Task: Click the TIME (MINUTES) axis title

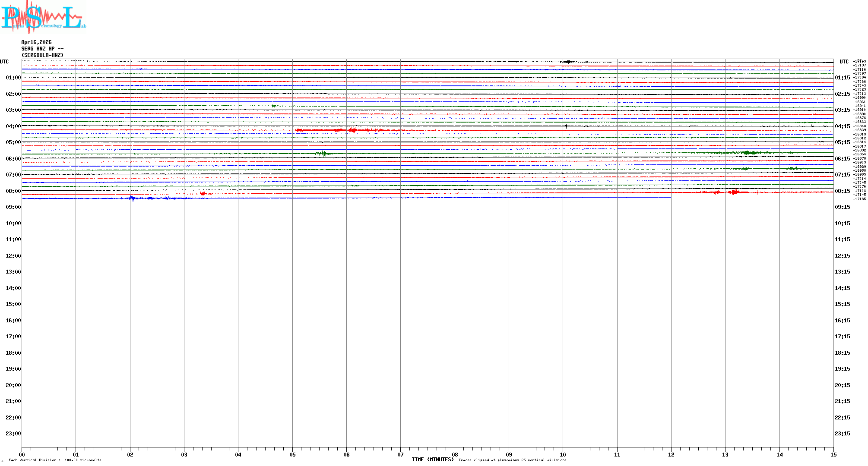Action: coord(432,460)
